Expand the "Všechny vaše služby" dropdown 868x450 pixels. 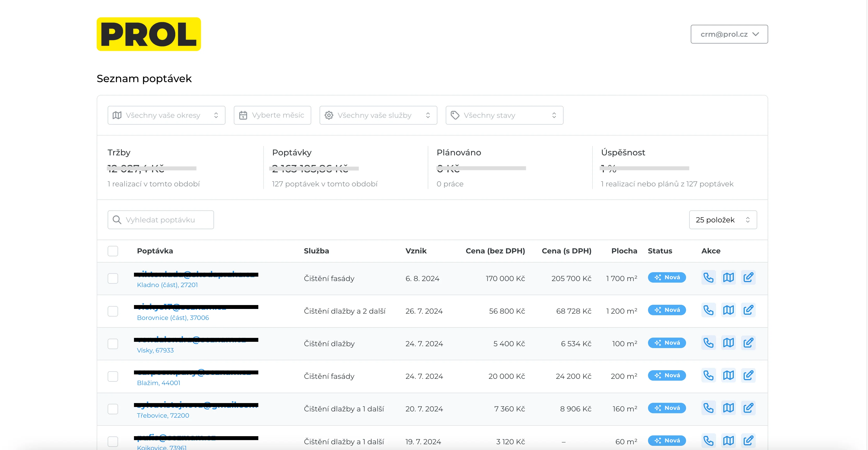click(378, 115)
